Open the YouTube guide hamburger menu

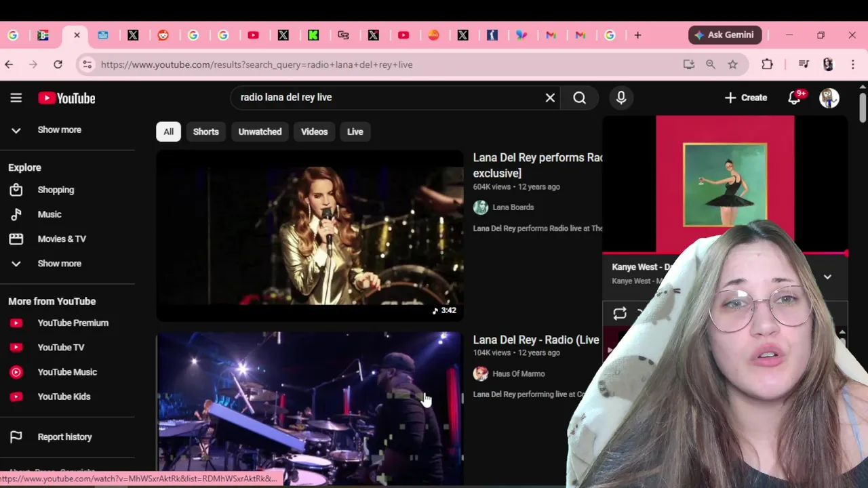16,98
